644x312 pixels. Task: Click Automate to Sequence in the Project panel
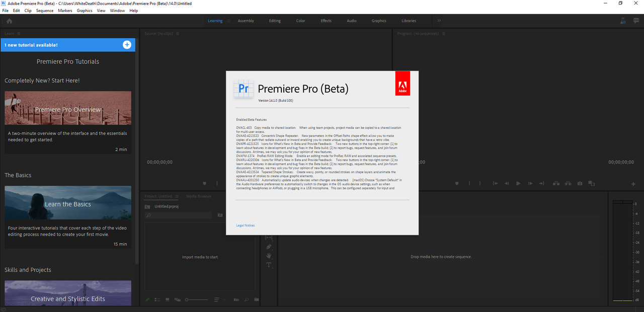click(x=236, y=299)
